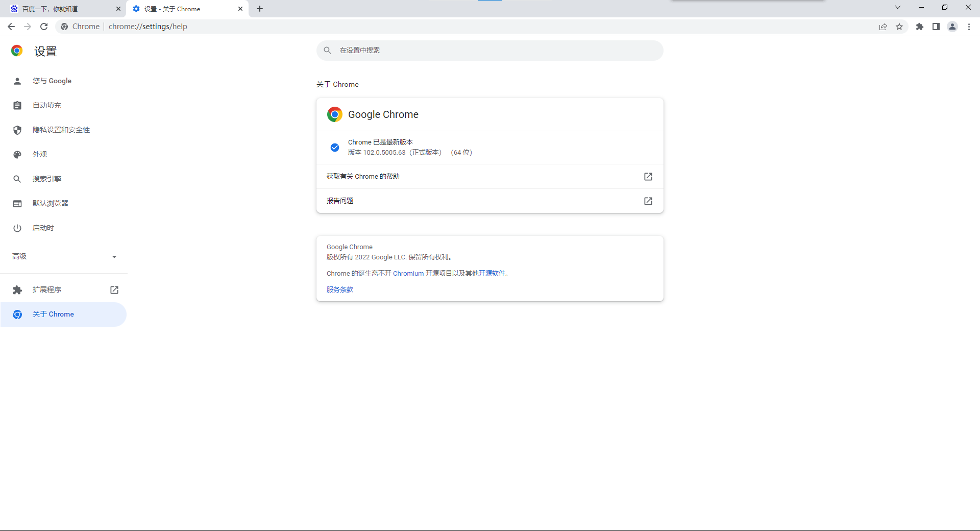Viewport: 980px width, 531px height.
Task: Click the Chrome icon beside 关于 Chrome in sidebar
Action: coord(17,315)
